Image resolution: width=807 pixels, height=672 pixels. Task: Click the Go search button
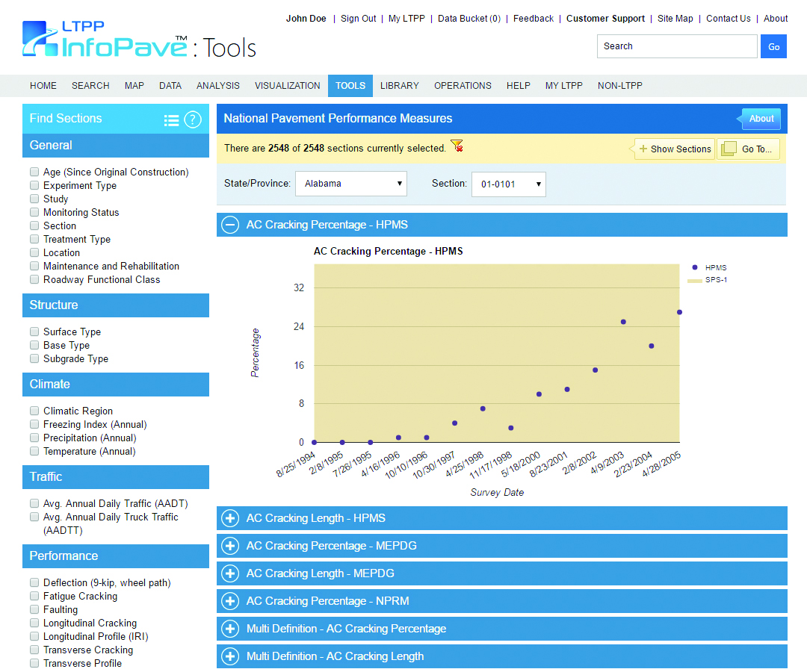(x=773, y=46)
